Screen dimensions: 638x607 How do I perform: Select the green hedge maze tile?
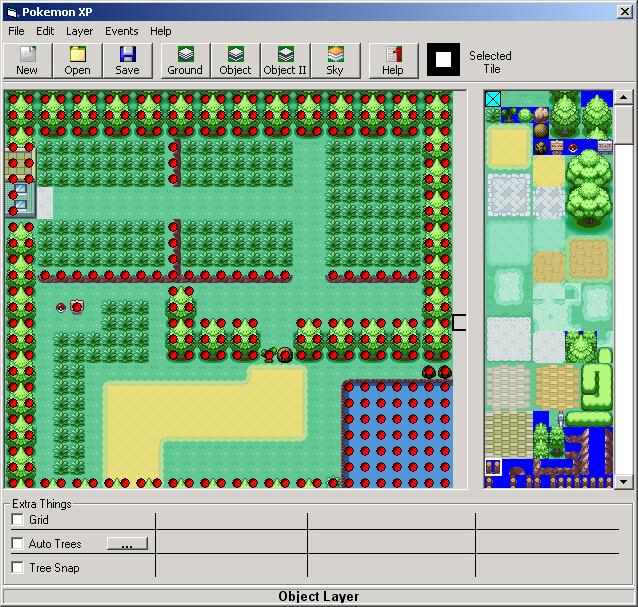coord(596,386)
